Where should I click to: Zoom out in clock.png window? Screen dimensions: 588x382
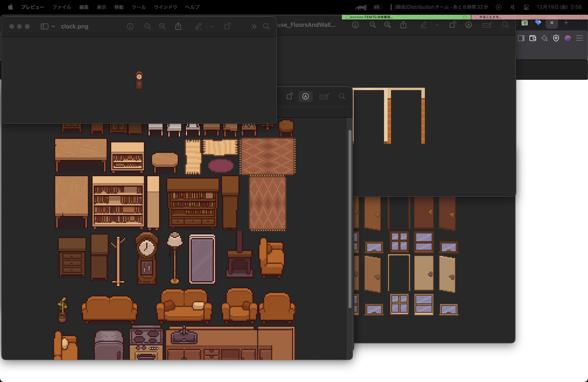tap(148, 26)
